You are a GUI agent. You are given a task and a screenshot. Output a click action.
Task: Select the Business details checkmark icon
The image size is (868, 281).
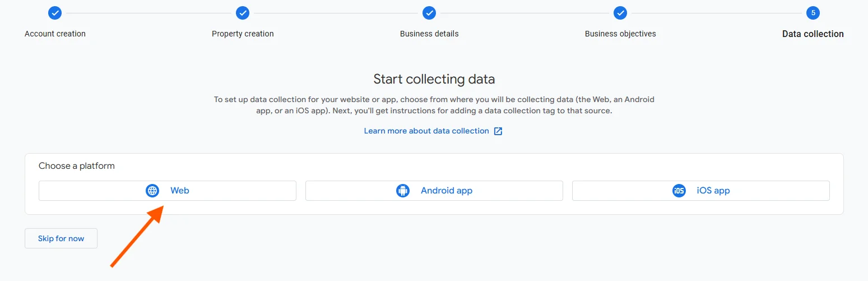tap(429, 13)
